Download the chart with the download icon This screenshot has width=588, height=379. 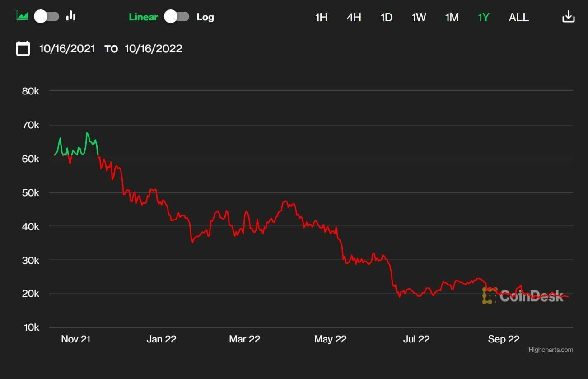pyautogui.click(x=568, y=17)
